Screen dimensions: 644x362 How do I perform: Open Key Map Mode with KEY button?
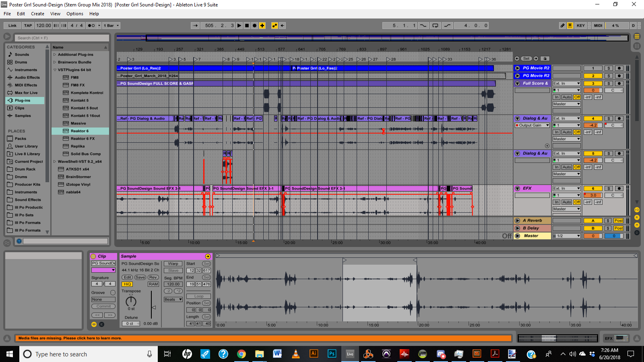coord(580,25)
